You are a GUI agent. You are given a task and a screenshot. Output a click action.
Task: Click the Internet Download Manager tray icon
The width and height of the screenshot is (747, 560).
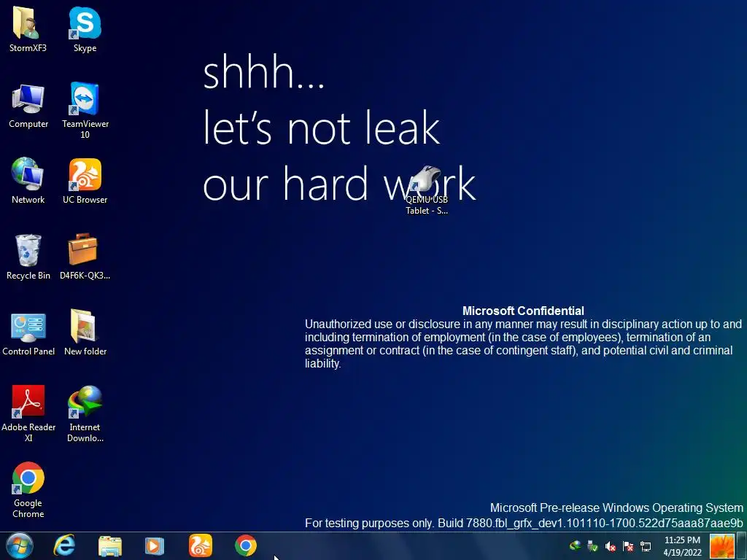click(575, 545)
